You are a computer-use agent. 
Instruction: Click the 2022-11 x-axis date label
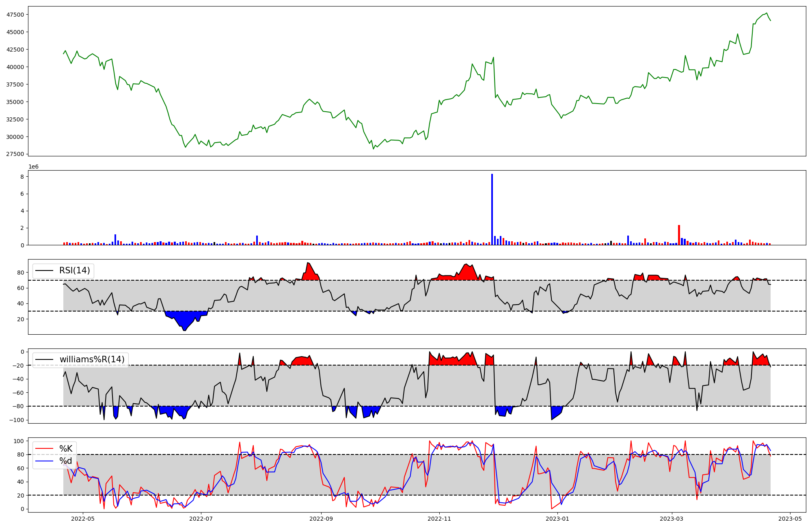click(x=439, y=518)
